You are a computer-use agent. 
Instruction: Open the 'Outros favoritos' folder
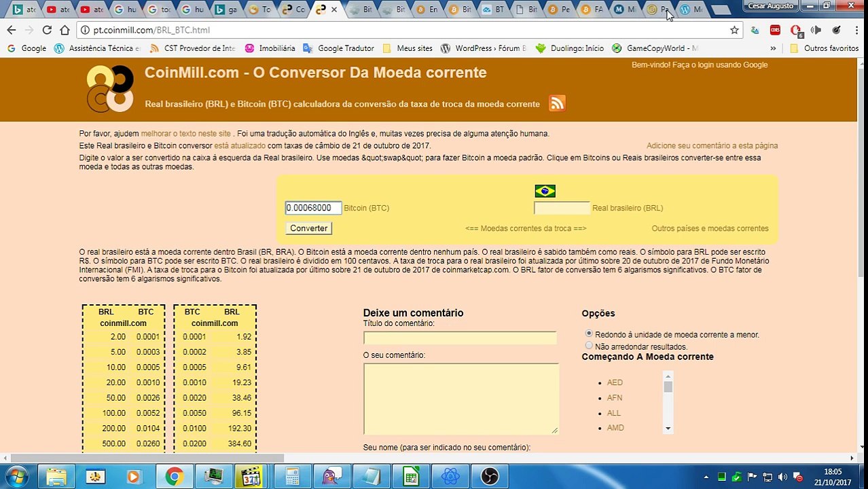coord(825,48)
